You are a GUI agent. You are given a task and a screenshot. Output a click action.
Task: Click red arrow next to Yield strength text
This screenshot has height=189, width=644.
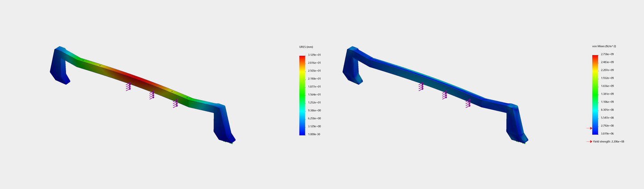(589, 142)
